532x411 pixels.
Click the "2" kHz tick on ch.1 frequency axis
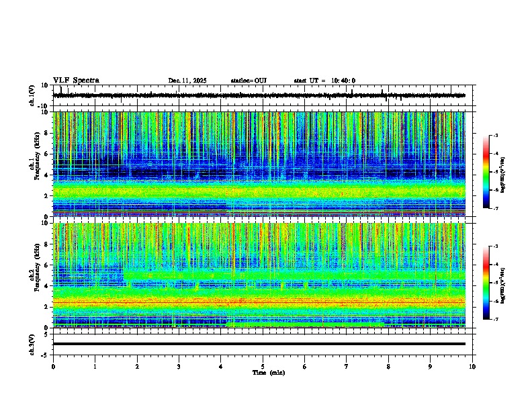[46, 196]
